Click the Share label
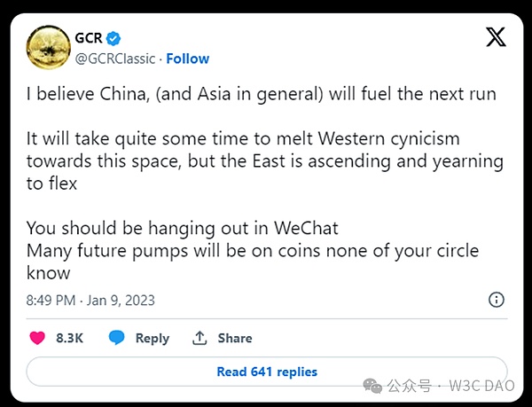Image resolution: width=532 pixels, height=407 pixels. pyautogui.click(x=235, y=338)
